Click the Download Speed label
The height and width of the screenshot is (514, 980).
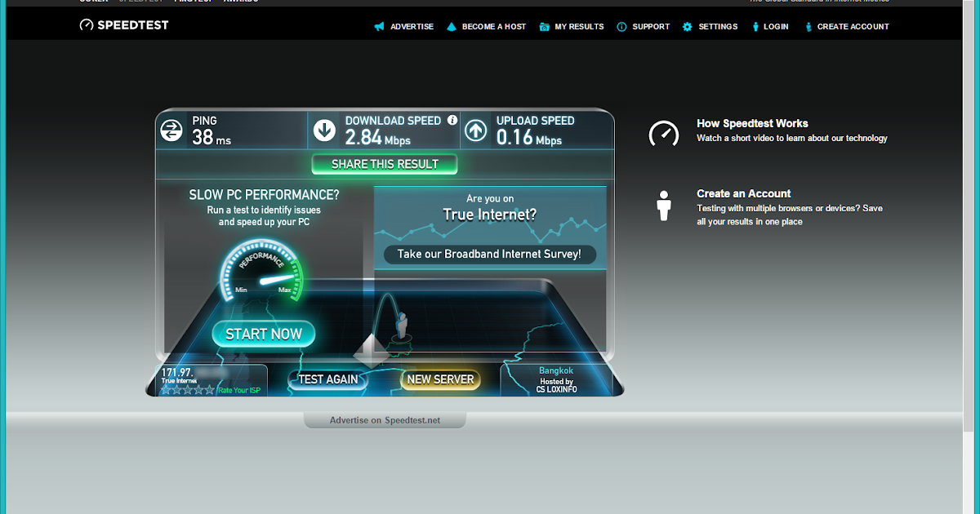click(394, 121)
